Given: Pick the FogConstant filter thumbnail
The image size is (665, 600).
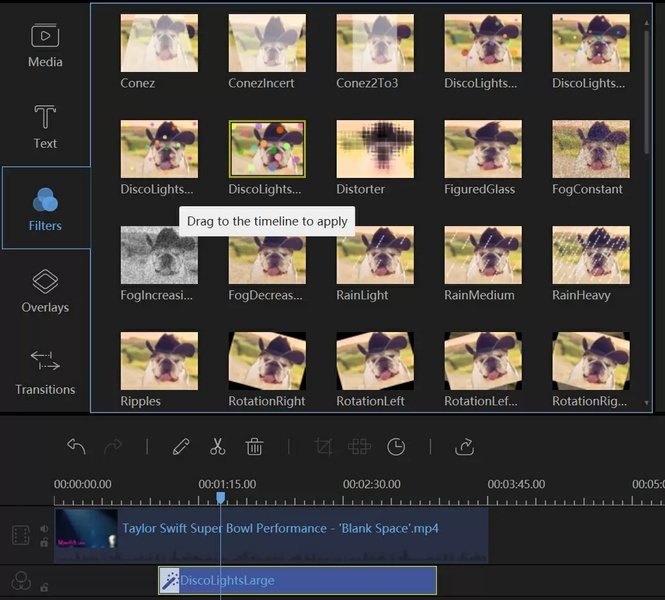Looking at the screenshot, I should tap(591, 149).
